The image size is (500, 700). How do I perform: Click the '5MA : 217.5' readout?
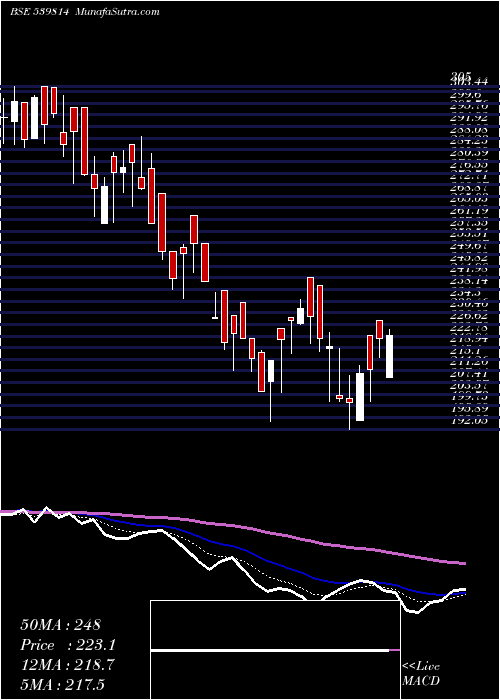(x=62, y=684)
